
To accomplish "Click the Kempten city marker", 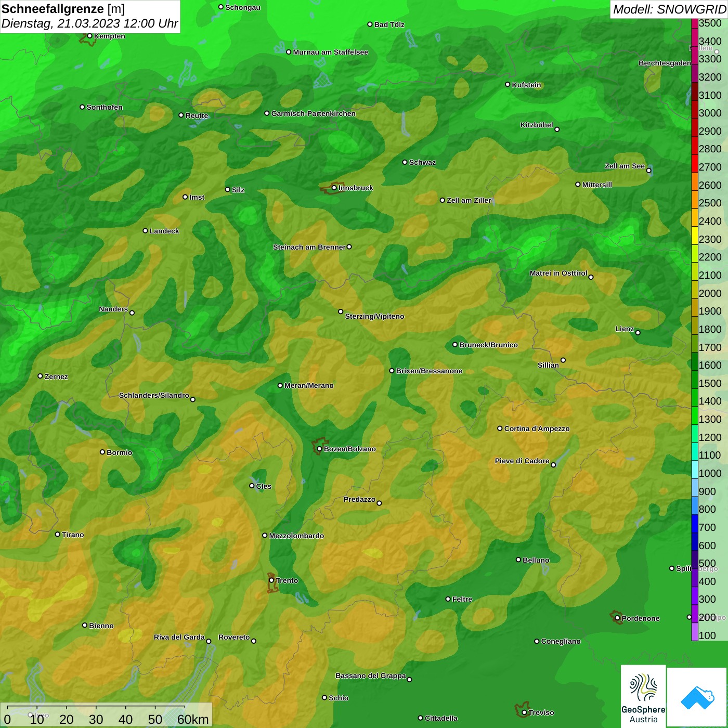I will point(89,36).
